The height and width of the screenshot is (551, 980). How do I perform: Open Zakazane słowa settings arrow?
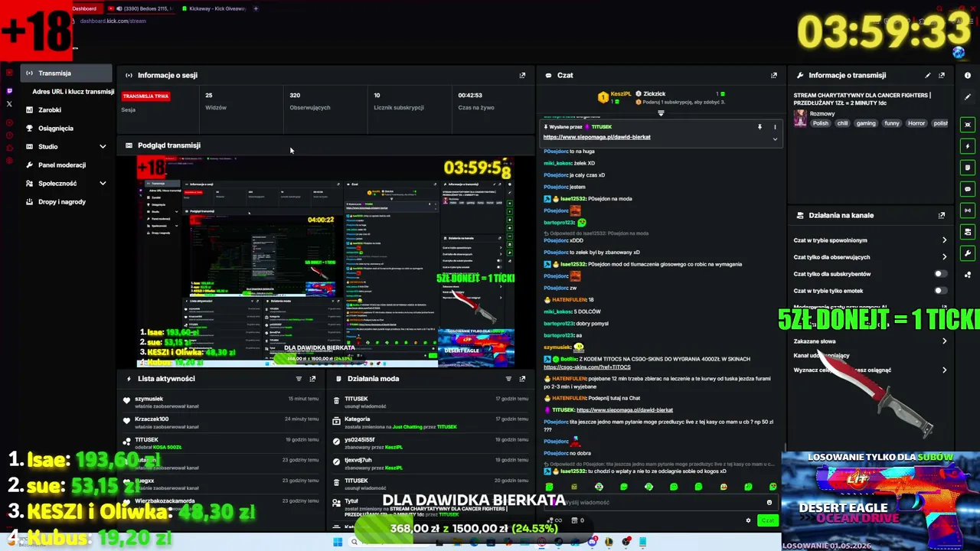click(x=944, y=341)
